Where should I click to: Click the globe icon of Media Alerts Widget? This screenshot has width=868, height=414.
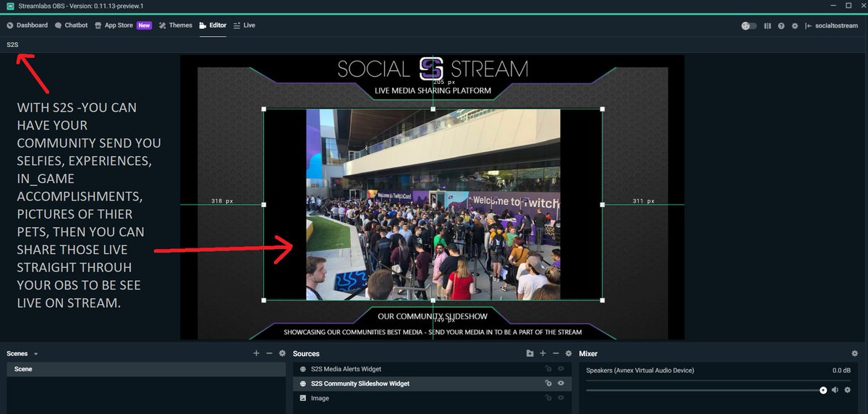303,369
